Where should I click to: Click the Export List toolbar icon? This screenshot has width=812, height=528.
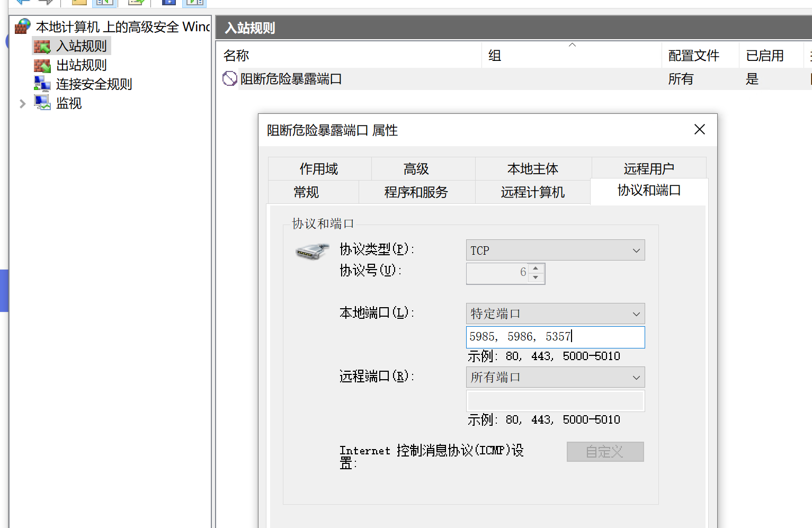(135, 3)
